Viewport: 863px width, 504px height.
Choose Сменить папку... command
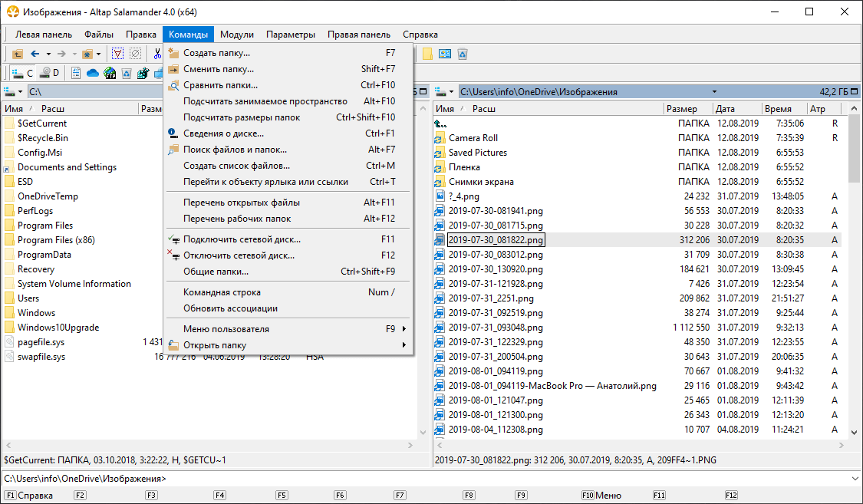click(289, 69)
